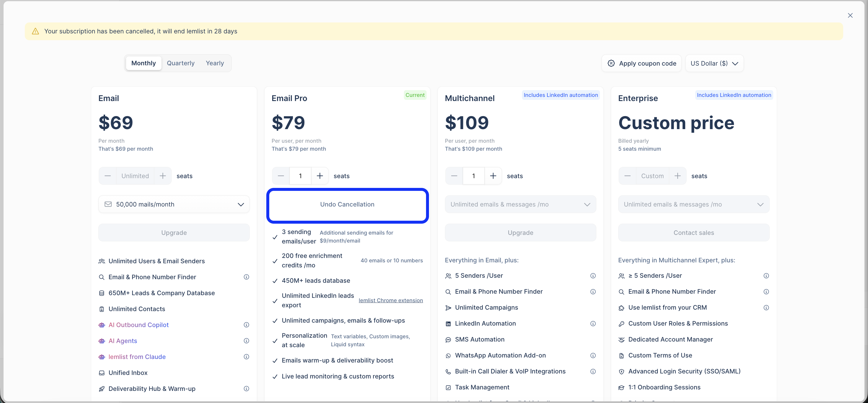Switch billing to the Quarterly tab
The image size is (868, 403).
[181, 63]
